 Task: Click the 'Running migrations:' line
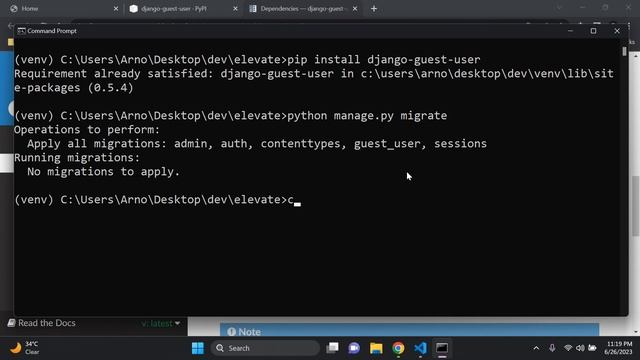(77, 158)
